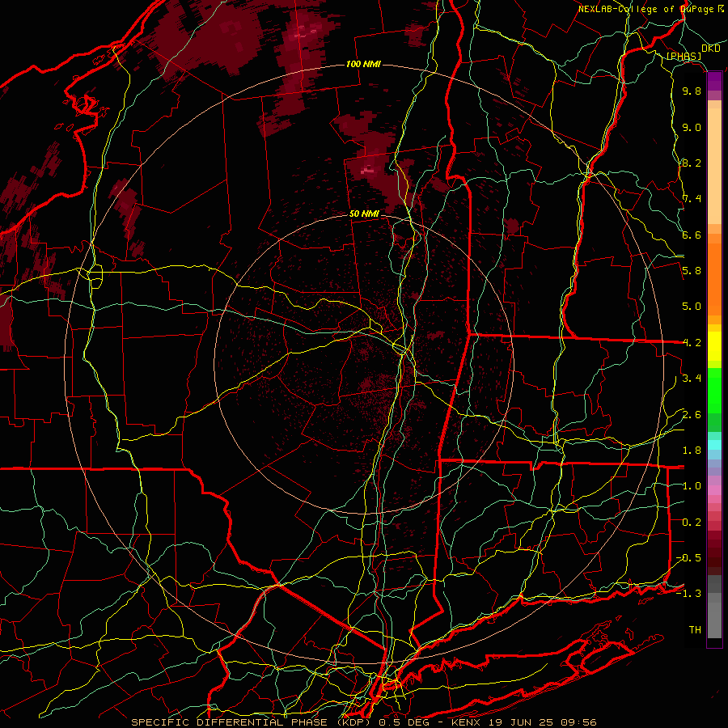Image resolution: width=728 pixels, height=728 pixels.
Task: Click the 9.8 value on the color scale
Action: 692,91
